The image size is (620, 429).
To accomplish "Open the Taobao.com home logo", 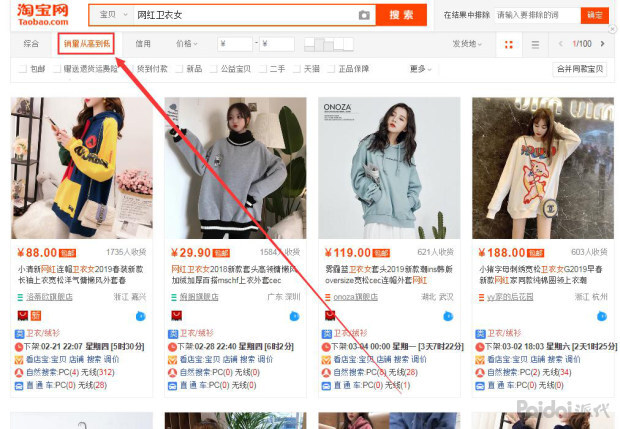I will click(x=43, y=15).
